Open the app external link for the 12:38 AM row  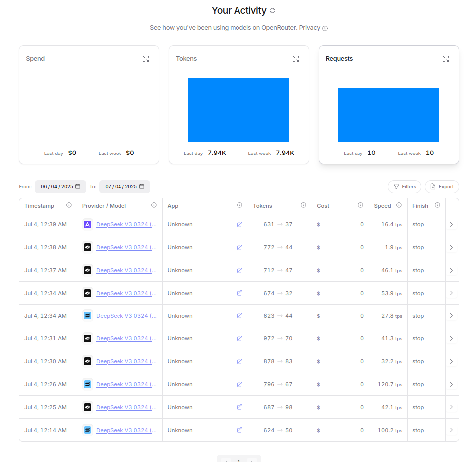coord(239,247)
